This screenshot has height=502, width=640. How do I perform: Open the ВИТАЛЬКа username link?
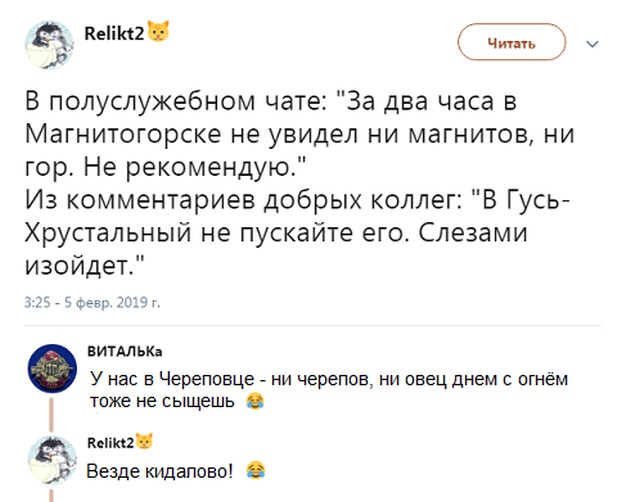pos(124,352)
